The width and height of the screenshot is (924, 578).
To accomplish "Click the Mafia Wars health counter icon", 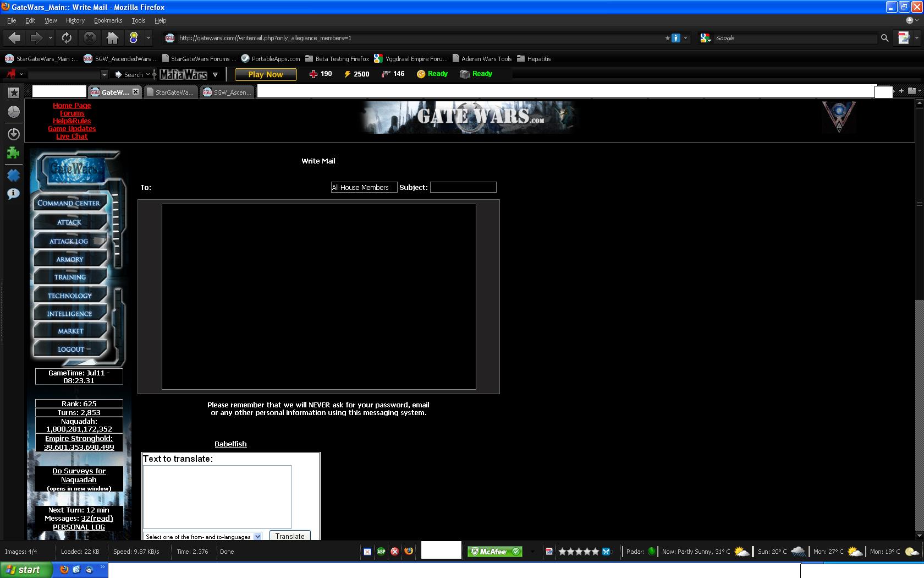I will point(313,74).
